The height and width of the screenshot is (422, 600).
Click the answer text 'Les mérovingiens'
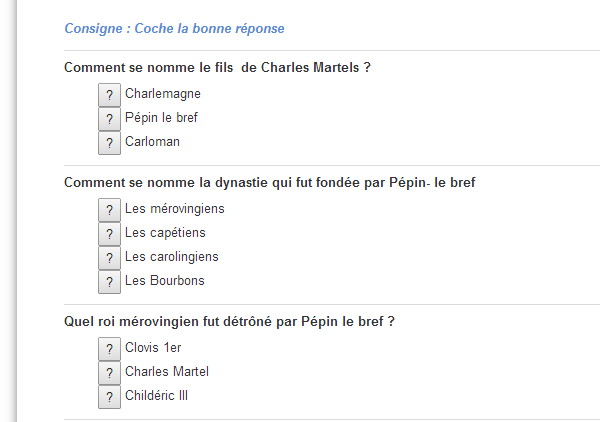click(175, 209)
